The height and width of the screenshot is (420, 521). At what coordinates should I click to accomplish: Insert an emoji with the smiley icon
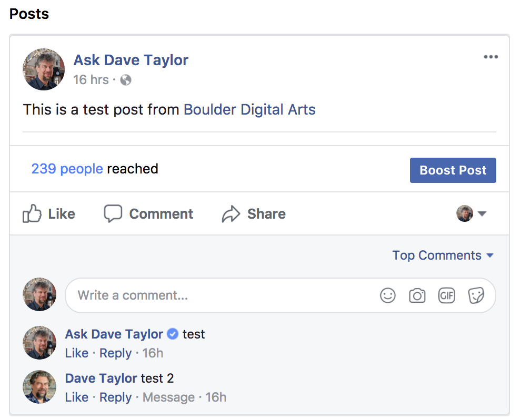pos(388,295)
